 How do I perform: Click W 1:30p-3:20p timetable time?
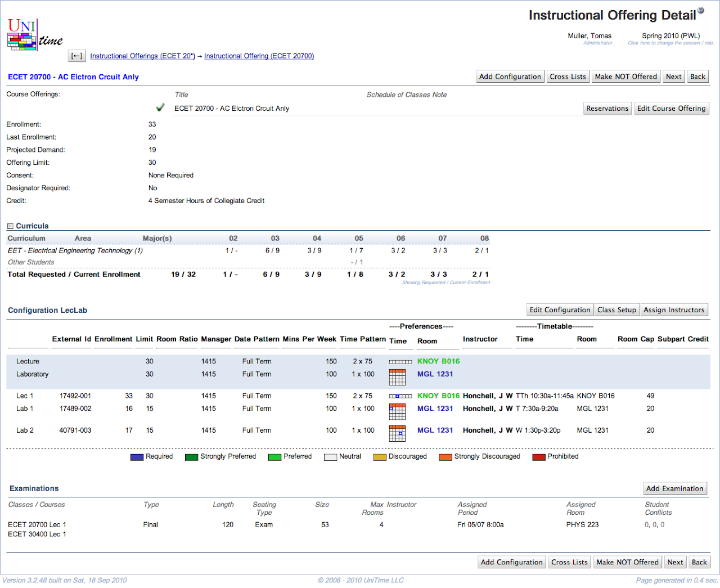538,430
